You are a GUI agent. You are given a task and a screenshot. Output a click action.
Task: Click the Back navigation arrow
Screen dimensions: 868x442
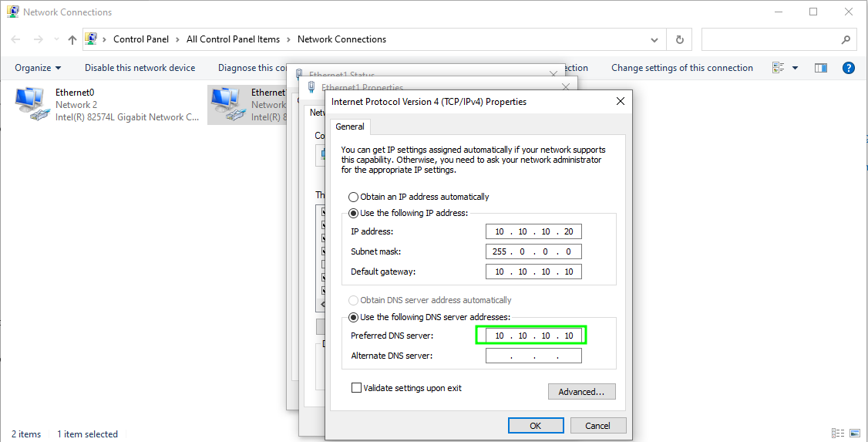coord(15,39)
